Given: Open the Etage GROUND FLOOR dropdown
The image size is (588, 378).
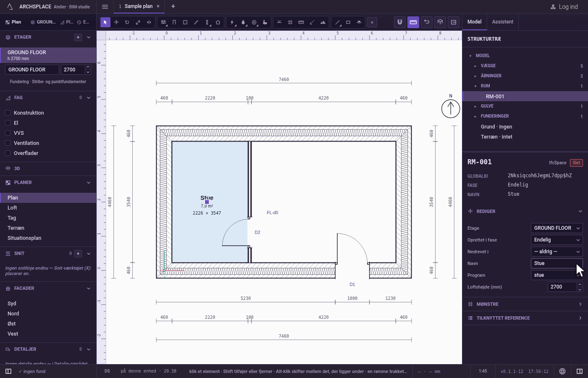Looking at the screenshot, I should (557, 228).
